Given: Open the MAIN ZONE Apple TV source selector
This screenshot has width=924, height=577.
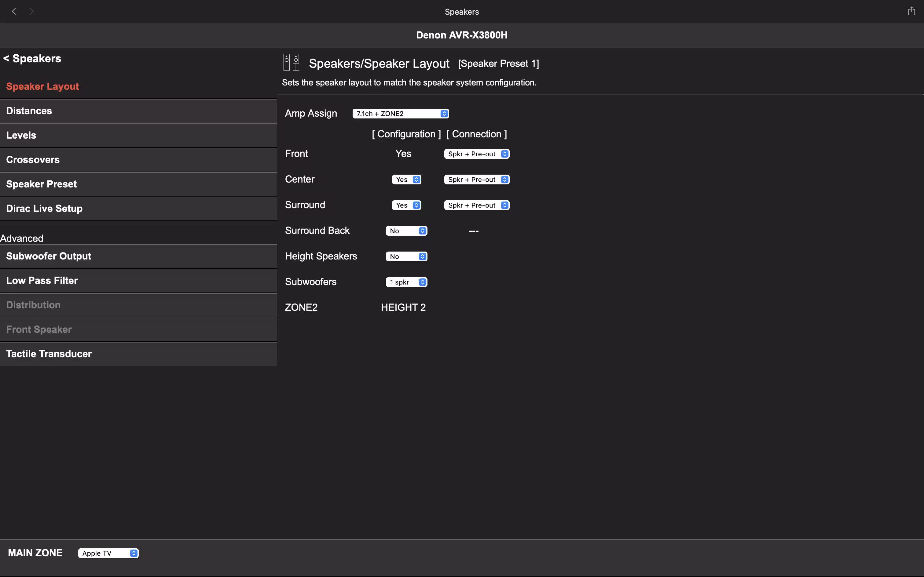Looking at the screenshot, I should tap(108, 553).
